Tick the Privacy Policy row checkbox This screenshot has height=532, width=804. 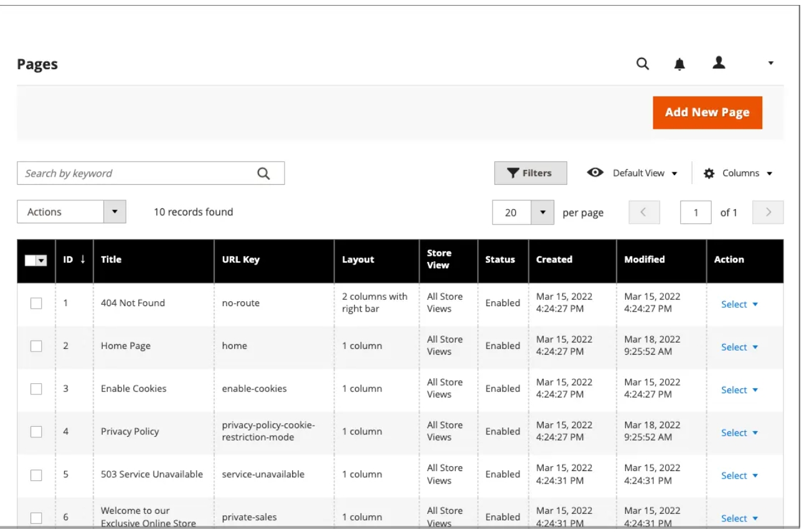pos(36,431)
